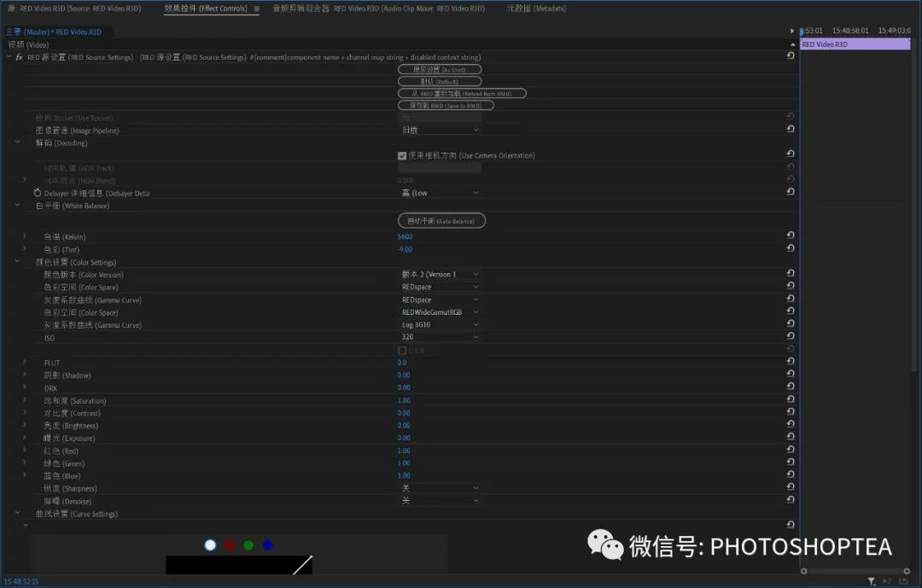922x588 pixels.
Task: Switch to the Audio Clip Mixer tab
Action: [379, 9]
